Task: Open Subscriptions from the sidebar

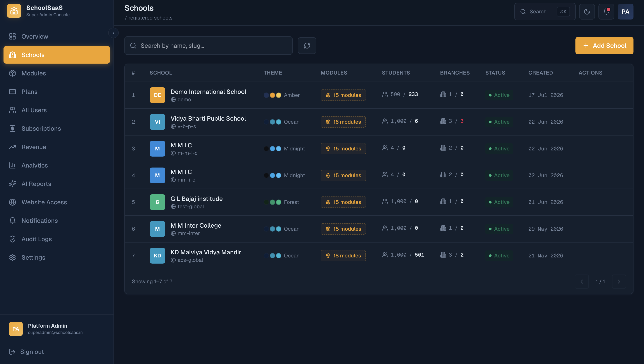Action: tap(57, 128)
